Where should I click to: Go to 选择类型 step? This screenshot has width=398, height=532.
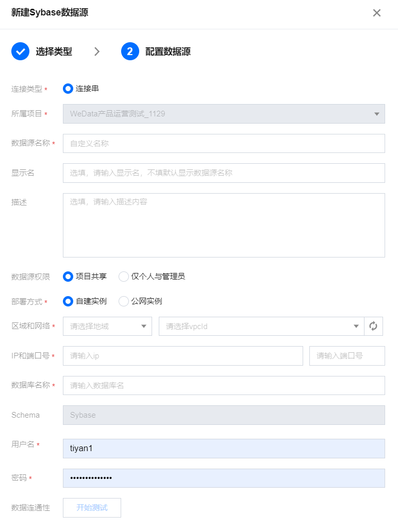point(54,52)
